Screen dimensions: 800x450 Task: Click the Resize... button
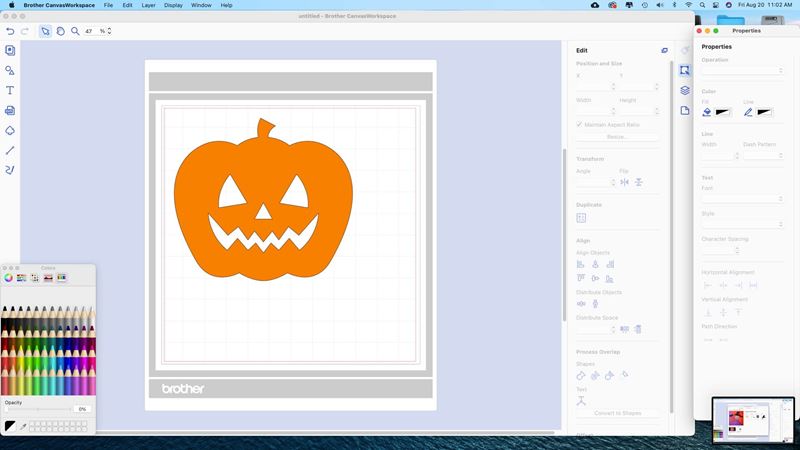[617, 137]
